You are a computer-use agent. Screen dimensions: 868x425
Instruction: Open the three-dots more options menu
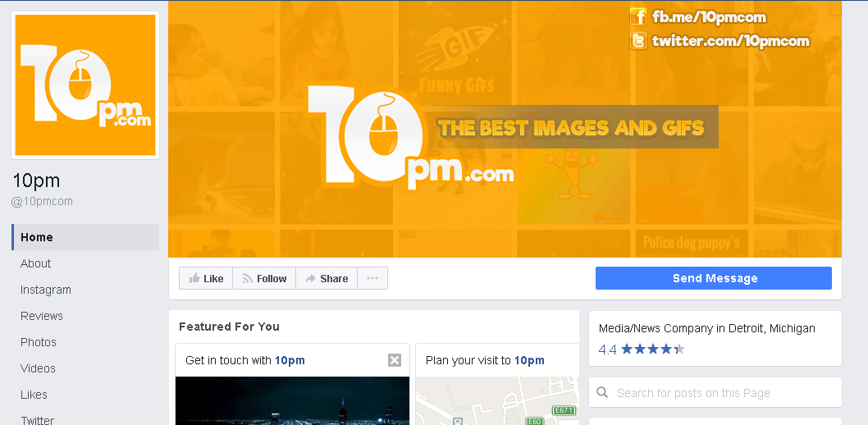point(372,278)
